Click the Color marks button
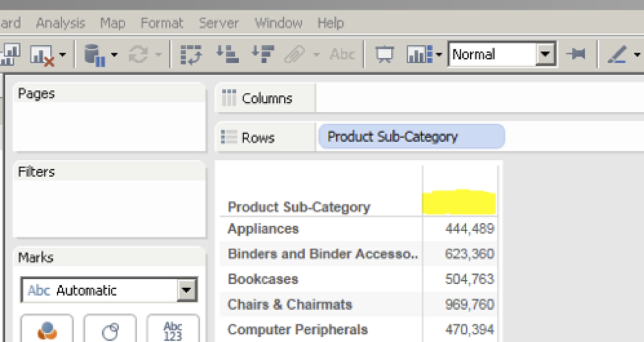This screenshot has width=644, height=342. tap(47, 329)
